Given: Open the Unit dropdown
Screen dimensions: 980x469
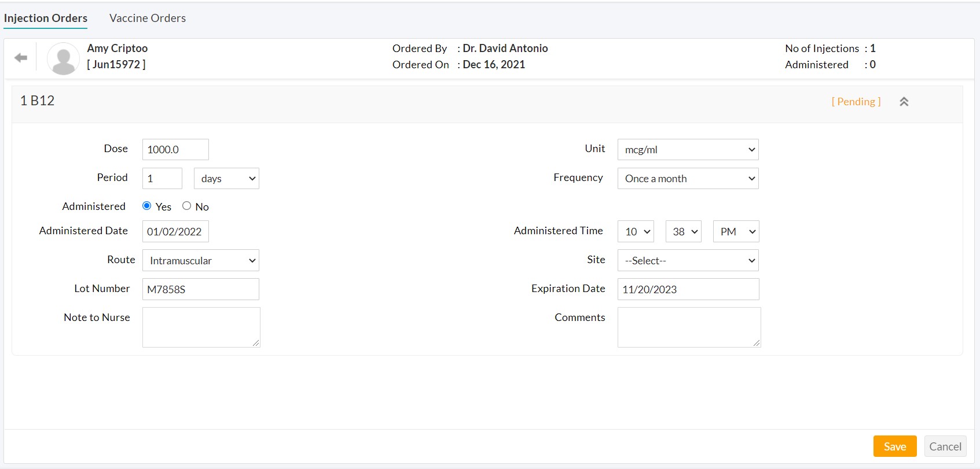Looking at the screenshot, I should tap(688, 150).
